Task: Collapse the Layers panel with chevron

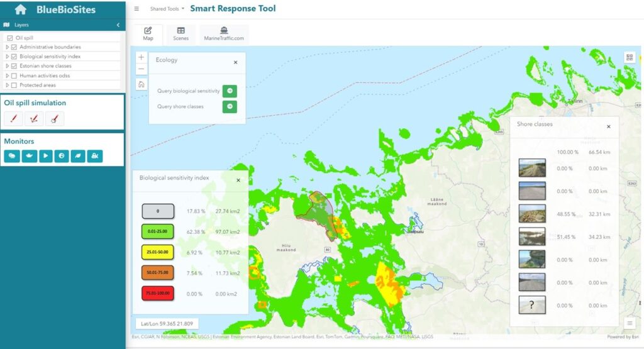Action: click(118, 25)
